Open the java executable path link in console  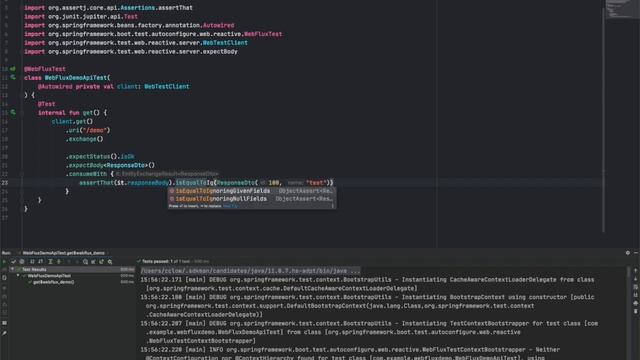[250, 271]
